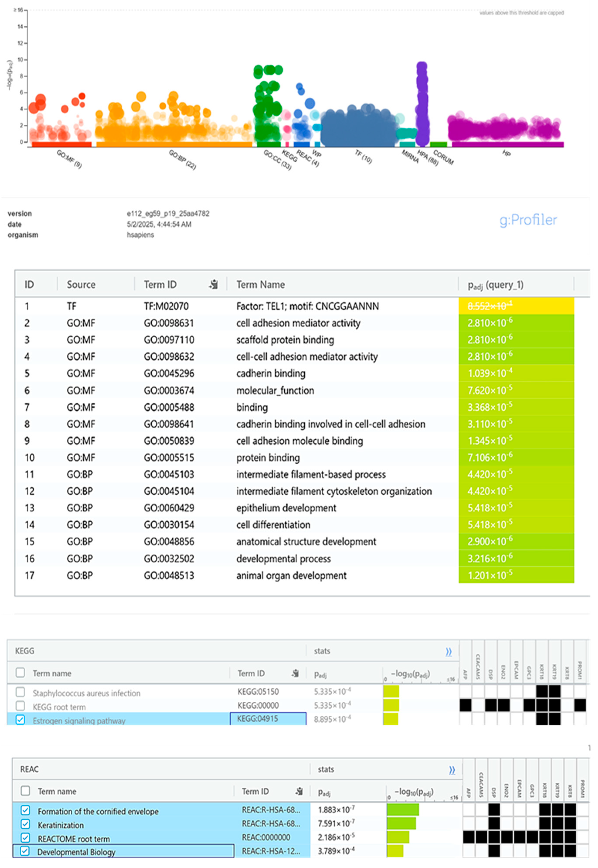Image resolution: width=598 pixels, height=868 pixels.
Task: Uncheck Keratinization checkbox
Action: 25,824
